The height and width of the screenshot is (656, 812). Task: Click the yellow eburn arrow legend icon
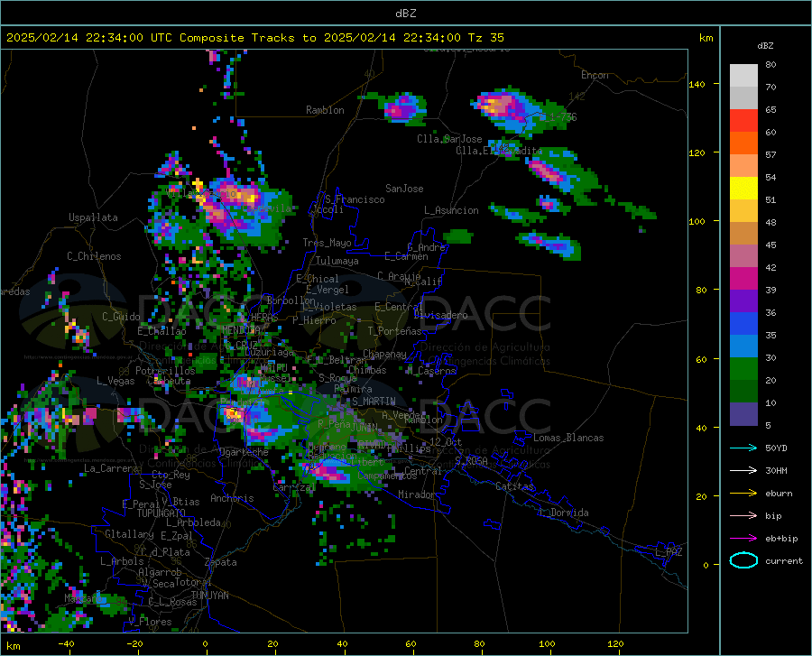click(x=743, y=493)
